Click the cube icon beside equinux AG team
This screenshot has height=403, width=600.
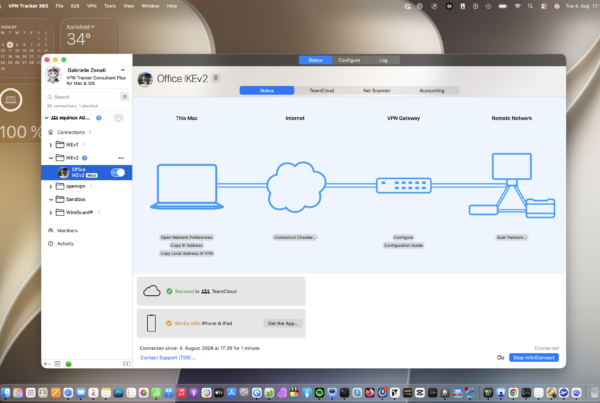click(119, 118)
